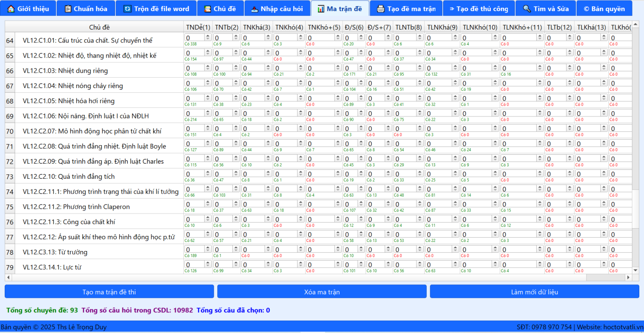Image resolution: width=644 pixels, height=333 pixels.
Task: Click the clipboard icon on Chuẩn hóa tab
Action: click(68, 9)
